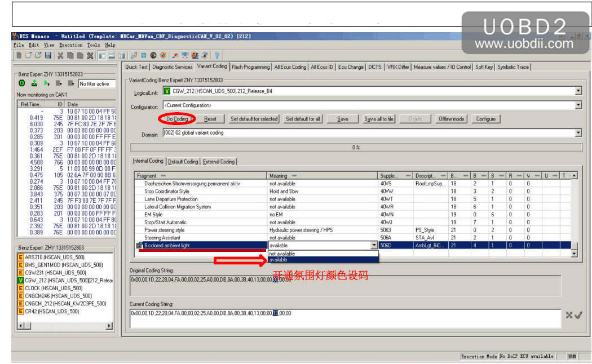The image size is (592, 364).
Task: Switch to the Diagnostic Services tab
Action: pos(172,66)
